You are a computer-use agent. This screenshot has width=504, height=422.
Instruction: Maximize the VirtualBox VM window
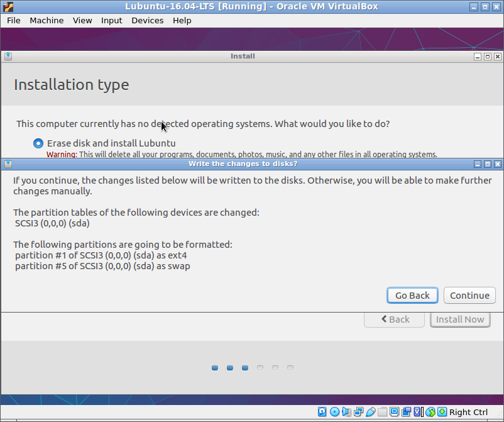[x=485, y=7]
